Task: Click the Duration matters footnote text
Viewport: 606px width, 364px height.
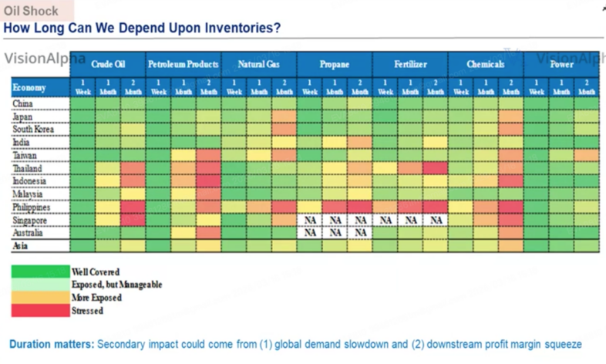Action: [295, 344]
